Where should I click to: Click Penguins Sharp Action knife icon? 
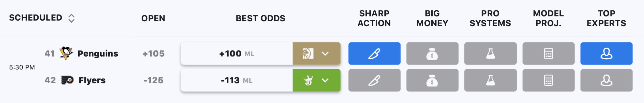pyautogui.click(x=374, y=53)
